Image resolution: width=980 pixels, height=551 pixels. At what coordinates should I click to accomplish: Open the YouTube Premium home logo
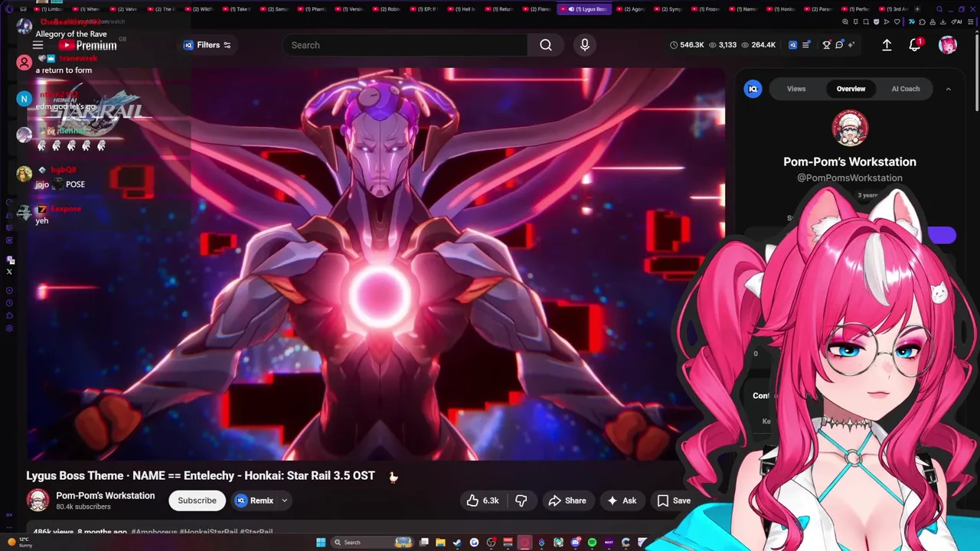88,45
